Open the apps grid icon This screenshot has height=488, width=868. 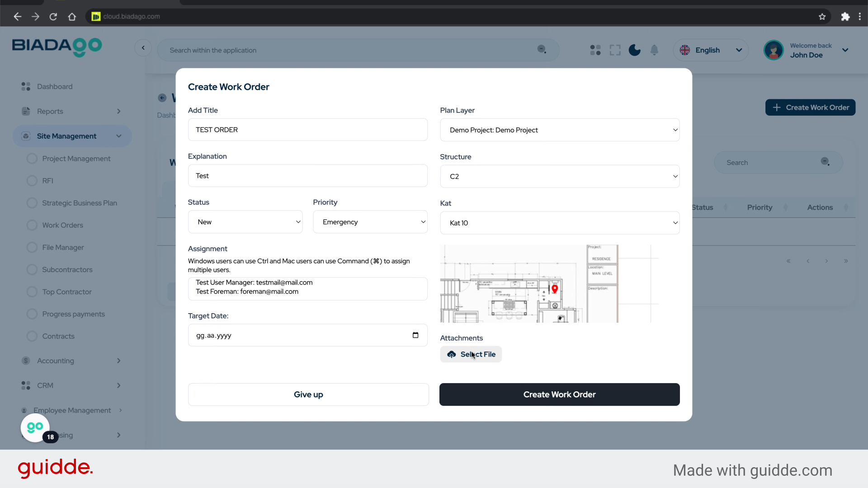[x=595, y=50]
